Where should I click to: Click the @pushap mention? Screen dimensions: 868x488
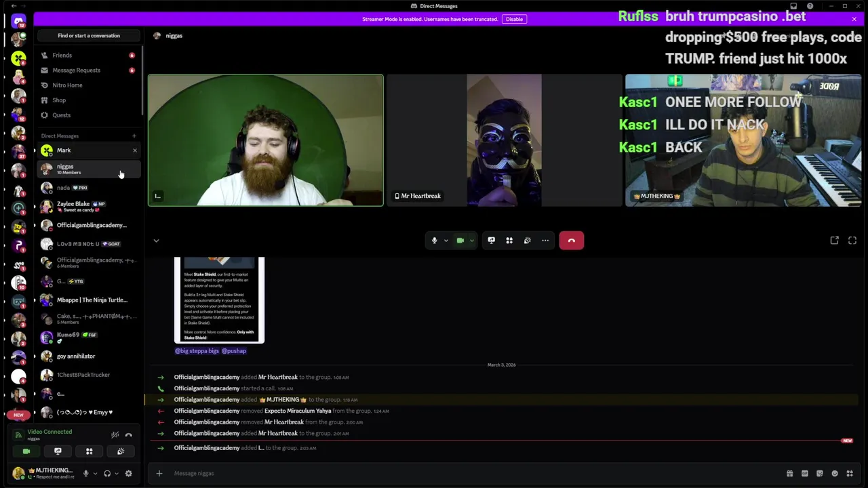pyautogui.click(x=234, y=351)
